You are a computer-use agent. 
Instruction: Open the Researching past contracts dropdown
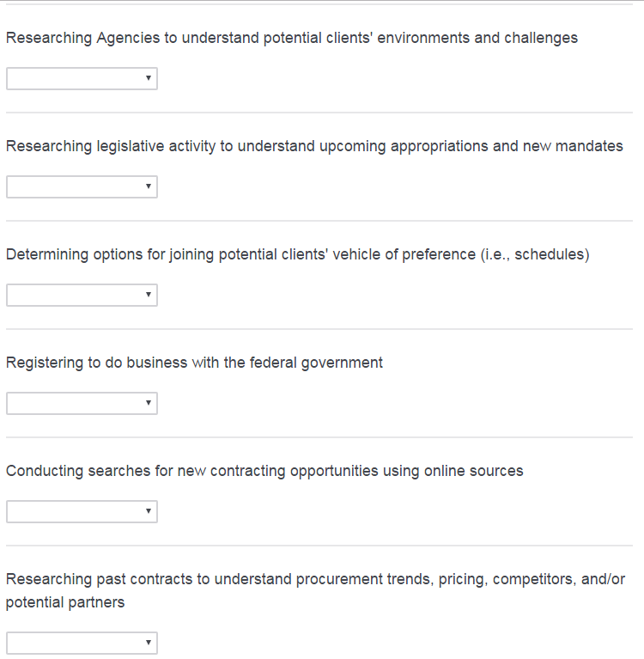click(x=82, y=643)
